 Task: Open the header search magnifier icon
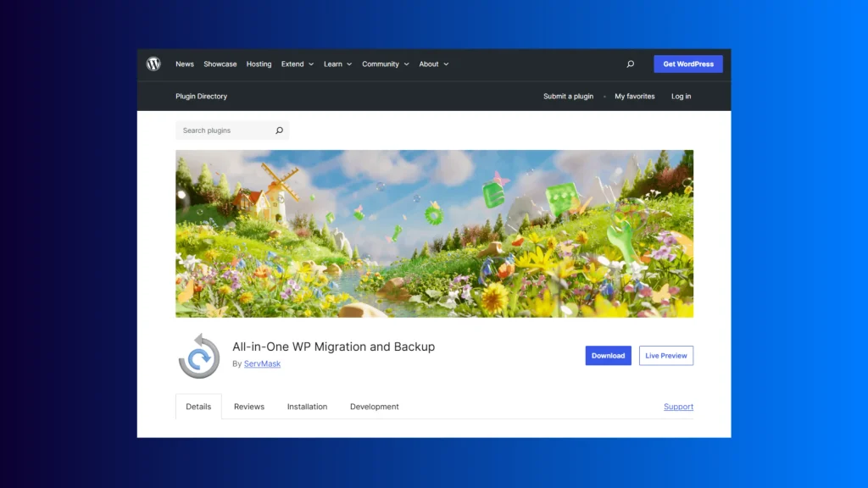pyautogui.click(x=630, y=64)
